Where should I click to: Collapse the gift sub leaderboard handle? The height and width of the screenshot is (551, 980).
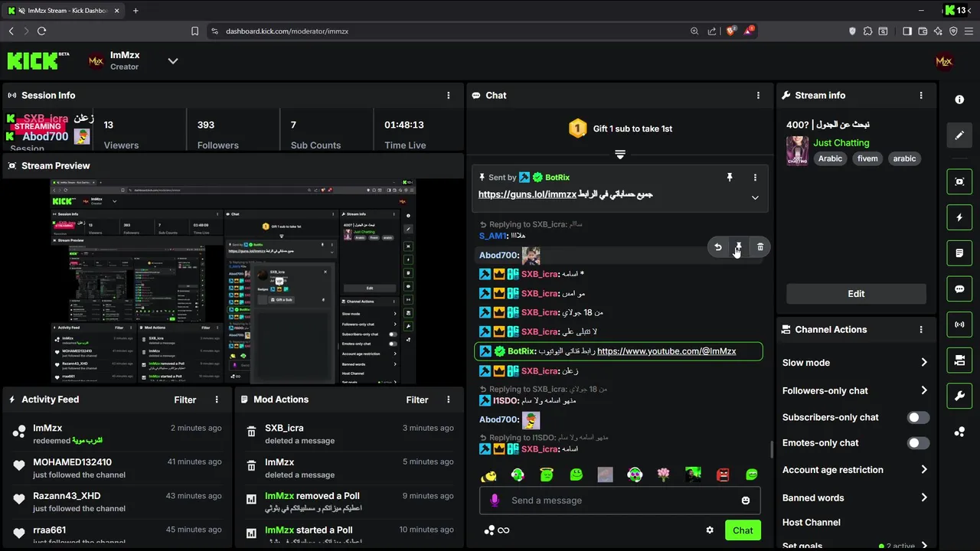(x=620, y=154)
